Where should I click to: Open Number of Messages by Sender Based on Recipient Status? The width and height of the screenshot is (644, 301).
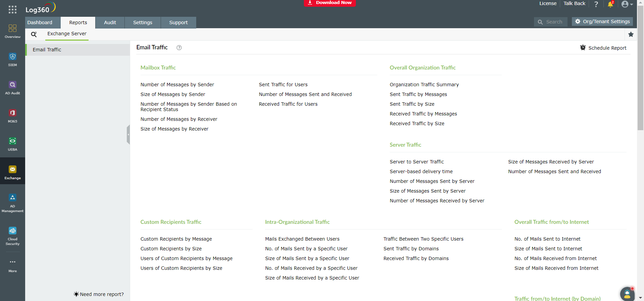click(x=189, y=107)
